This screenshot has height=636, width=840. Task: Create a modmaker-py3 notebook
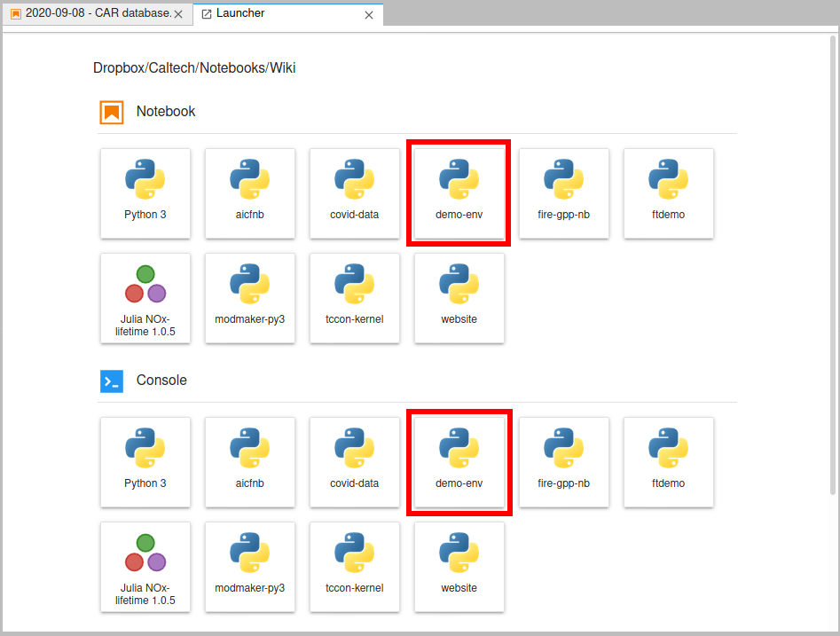[249, 298]
